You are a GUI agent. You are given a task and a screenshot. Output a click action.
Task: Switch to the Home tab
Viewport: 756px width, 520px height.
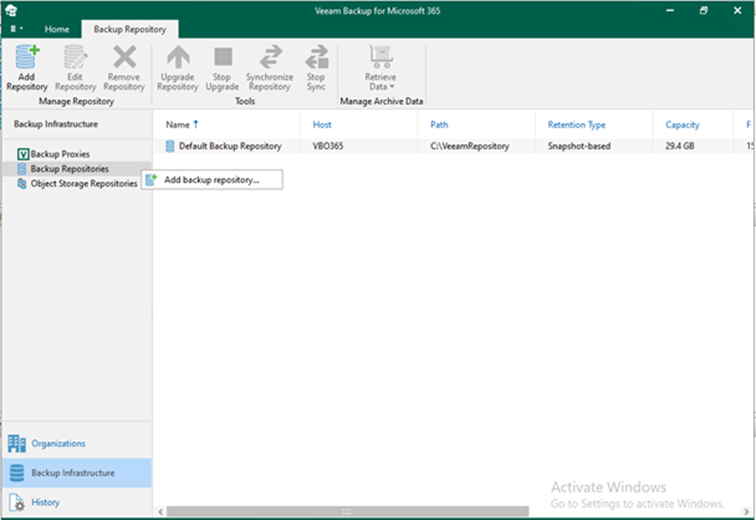[x=57, y=29]
